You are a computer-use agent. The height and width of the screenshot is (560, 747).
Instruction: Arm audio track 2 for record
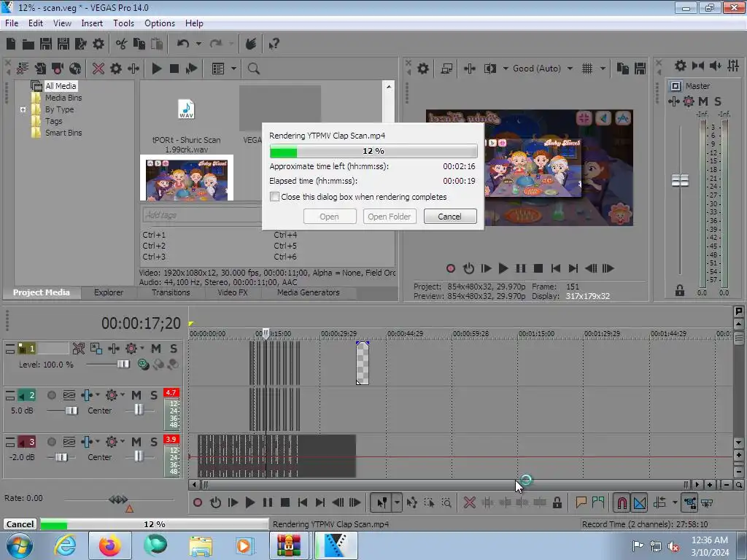52,395
